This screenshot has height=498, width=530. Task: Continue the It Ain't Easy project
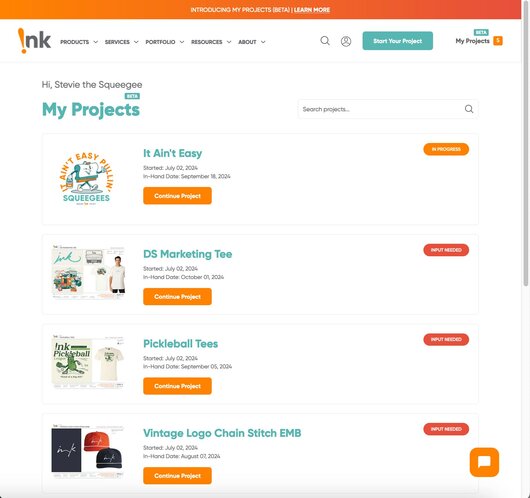pos(177,196)
